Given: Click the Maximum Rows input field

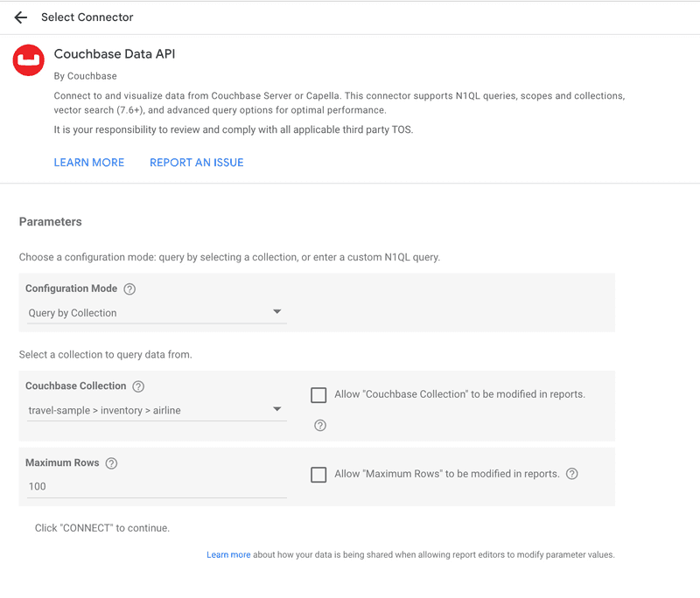Looking at the screenshot, I should click(x=157, y=486).
